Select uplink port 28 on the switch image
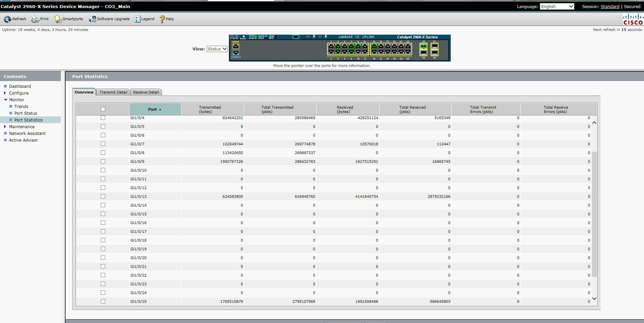This screenshot has width=644, height=323. point(435,53)
